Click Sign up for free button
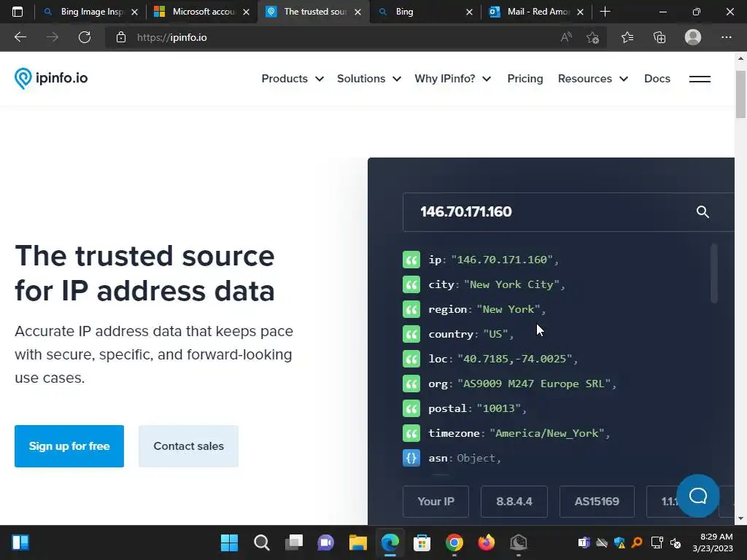 pos(69,446)
